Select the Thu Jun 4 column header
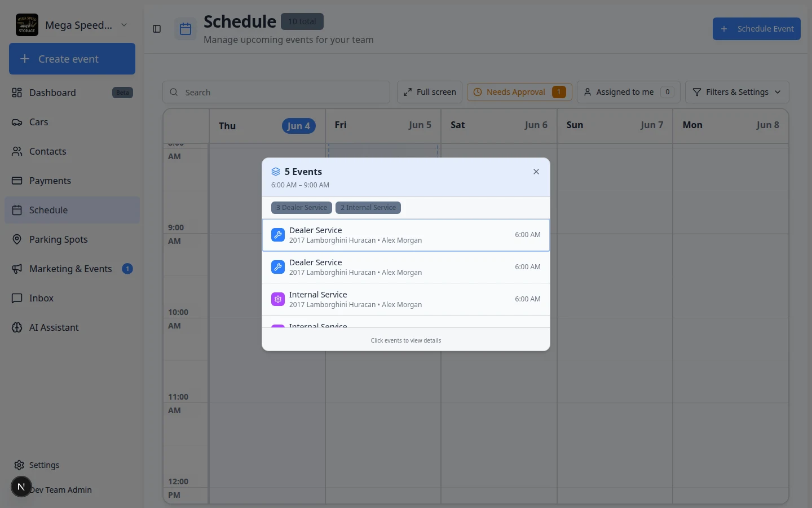 [267, 126]
